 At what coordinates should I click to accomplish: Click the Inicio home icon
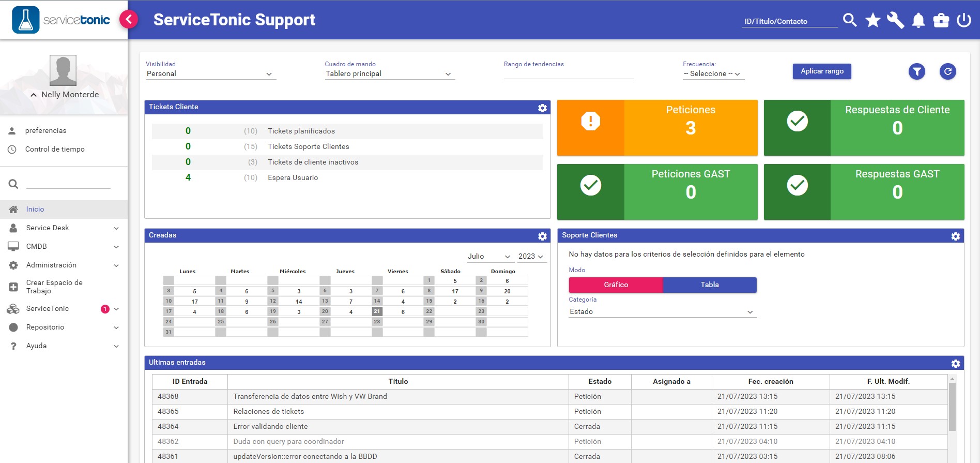(x=13, y=209)
